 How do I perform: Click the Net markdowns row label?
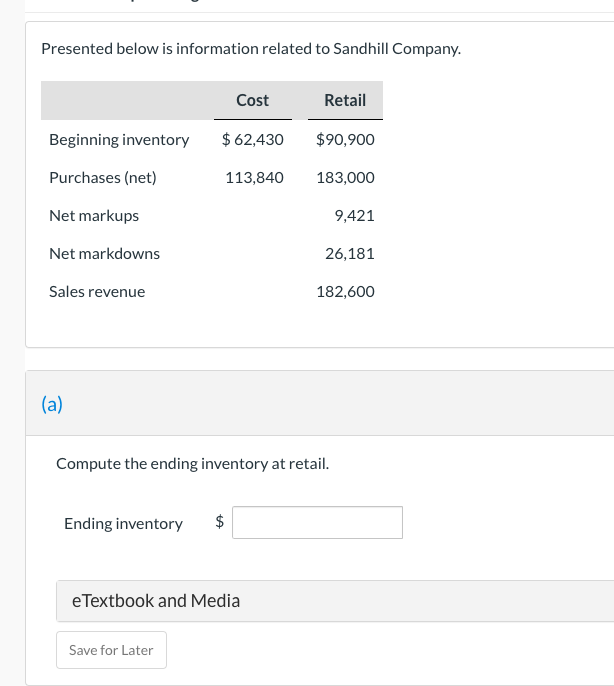(104, 253)
